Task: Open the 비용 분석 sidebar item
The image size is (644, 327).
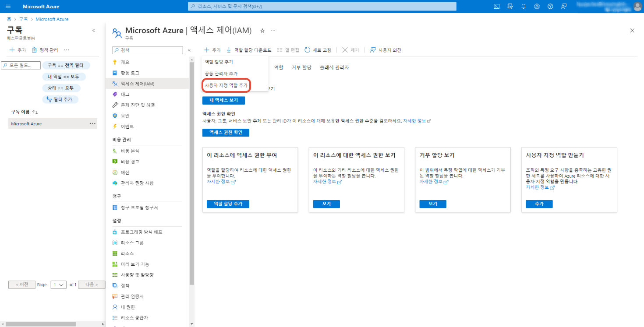Action: pos(130,151)
